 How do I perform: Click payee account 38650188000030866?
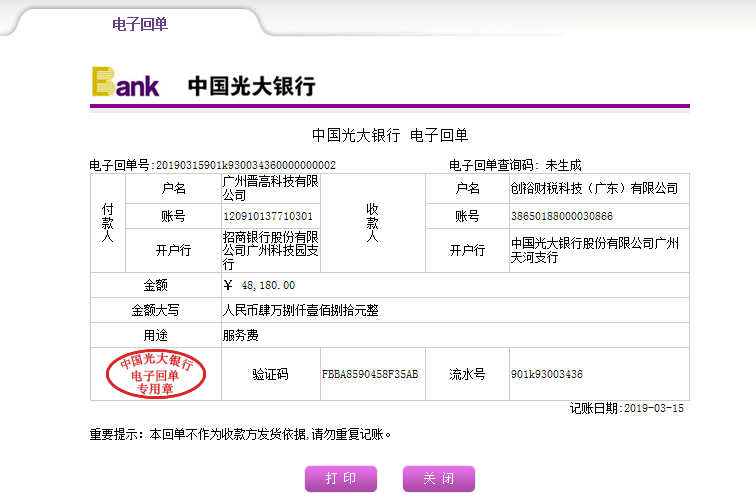click(562, 216)
